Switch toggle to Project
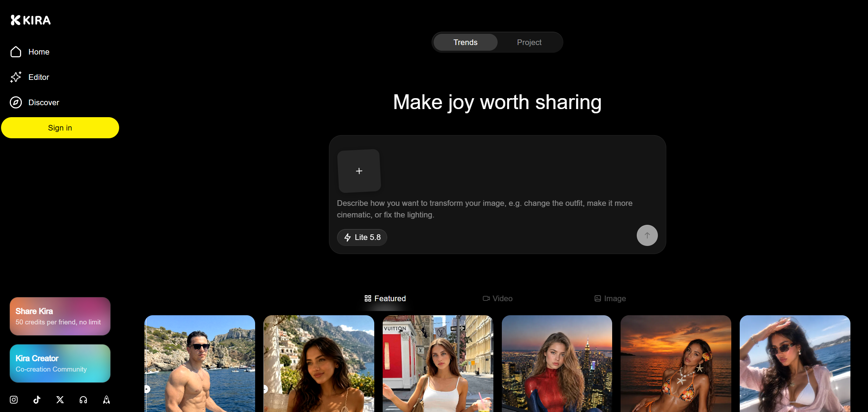This screenshot has height=412, width=868. click(529, 42)
